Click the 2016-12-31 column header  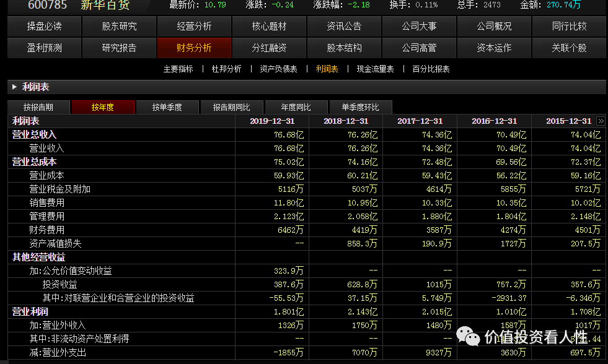click(495, 121)
